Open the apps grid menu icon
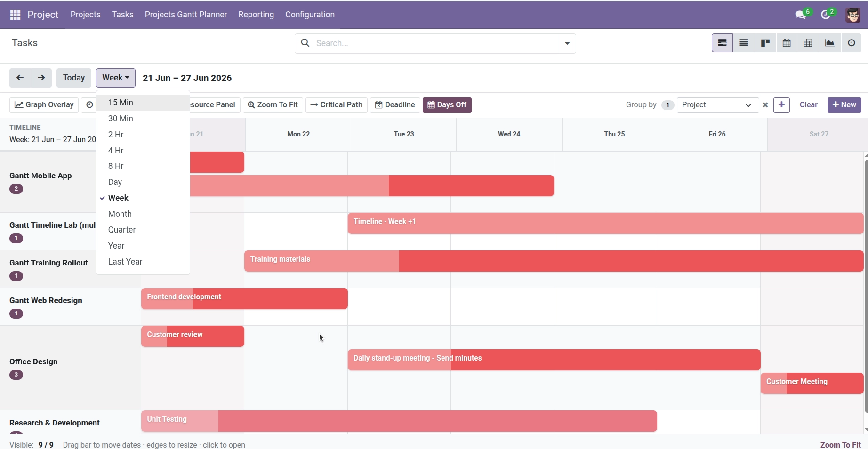868x449 pixels. (15, 15)
